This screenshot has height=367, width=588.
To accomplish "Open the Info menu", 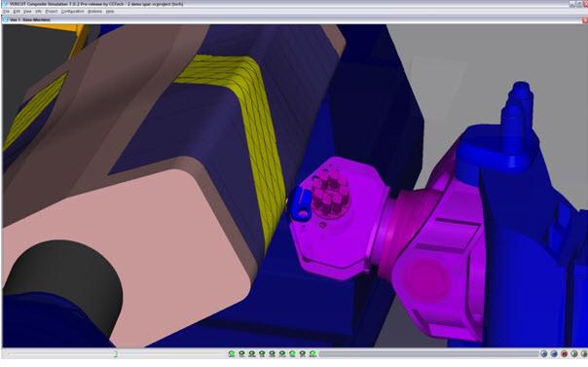I will 38,12.
